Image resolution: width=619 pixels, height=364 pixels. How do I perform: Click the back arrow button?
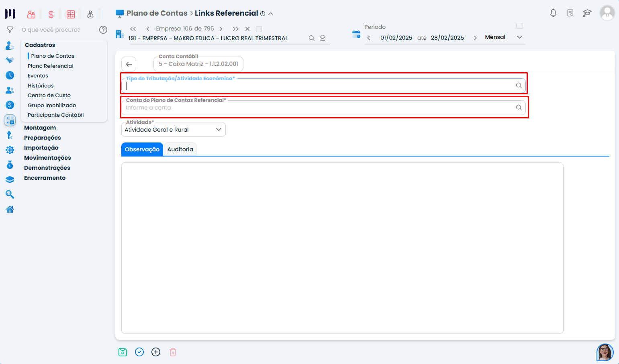[x=129, y=64]
